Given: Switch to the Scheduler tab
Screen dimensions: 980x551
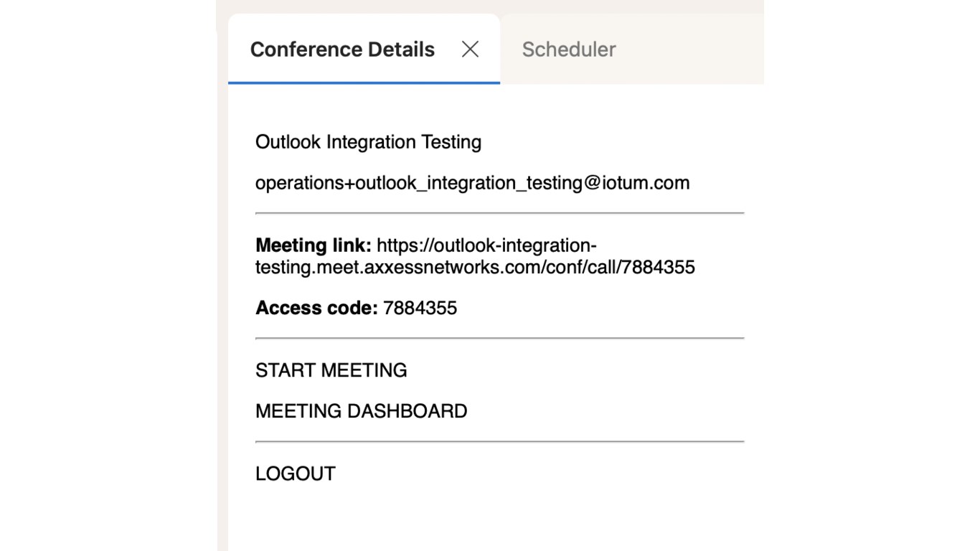Looking at the screenshot, I should (568, 49).
